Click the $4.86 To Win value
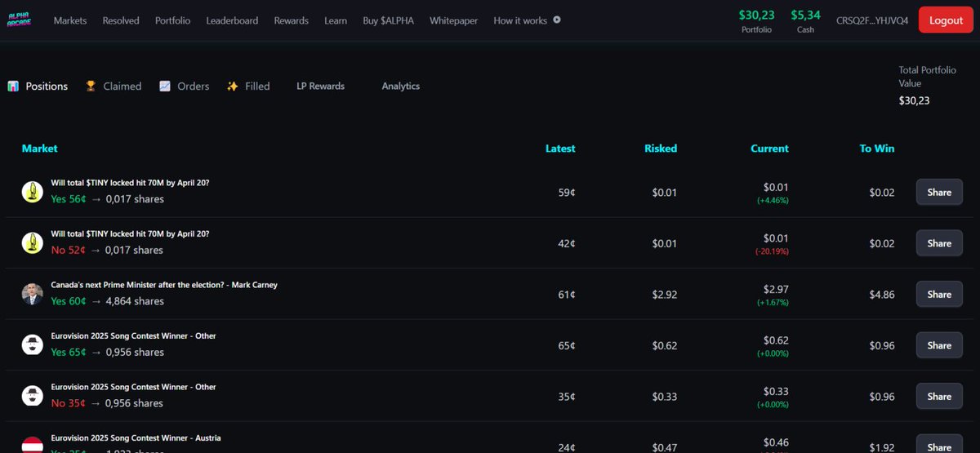This screenshot has width=980, height=453. [x=882, y=295]
